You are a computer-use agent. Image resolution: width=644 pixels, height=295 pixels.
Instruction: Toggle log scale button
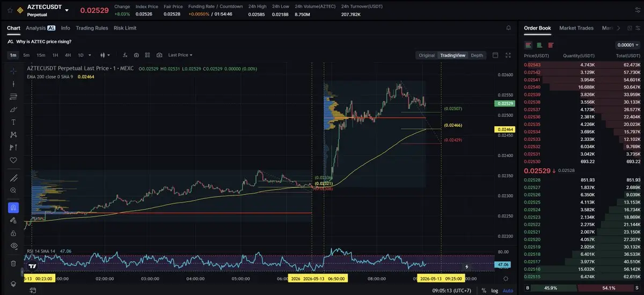pyautogui.click(x=494, y=290)
